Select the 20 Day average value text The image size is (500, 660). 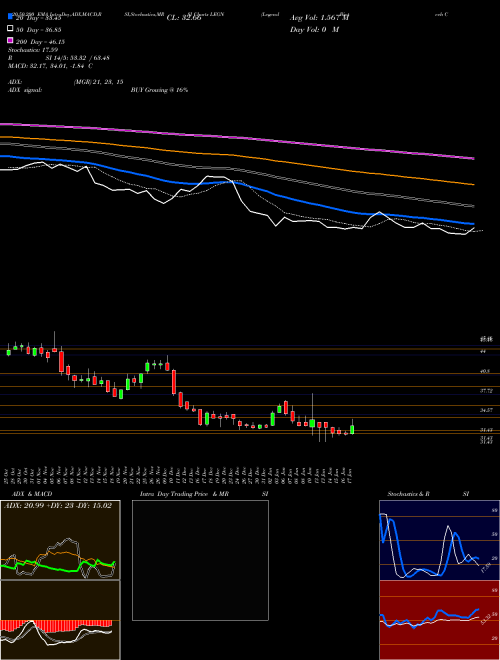click(39, 18)
